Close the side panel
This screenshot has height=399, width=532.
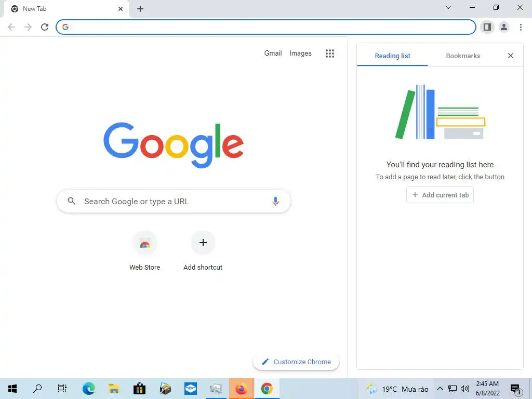click(510, 56)
